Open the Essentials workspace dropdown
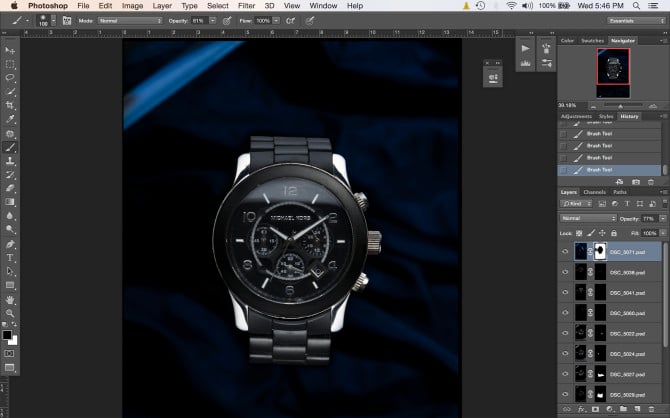The image size is (670, 418). click(x=636, y=21)
